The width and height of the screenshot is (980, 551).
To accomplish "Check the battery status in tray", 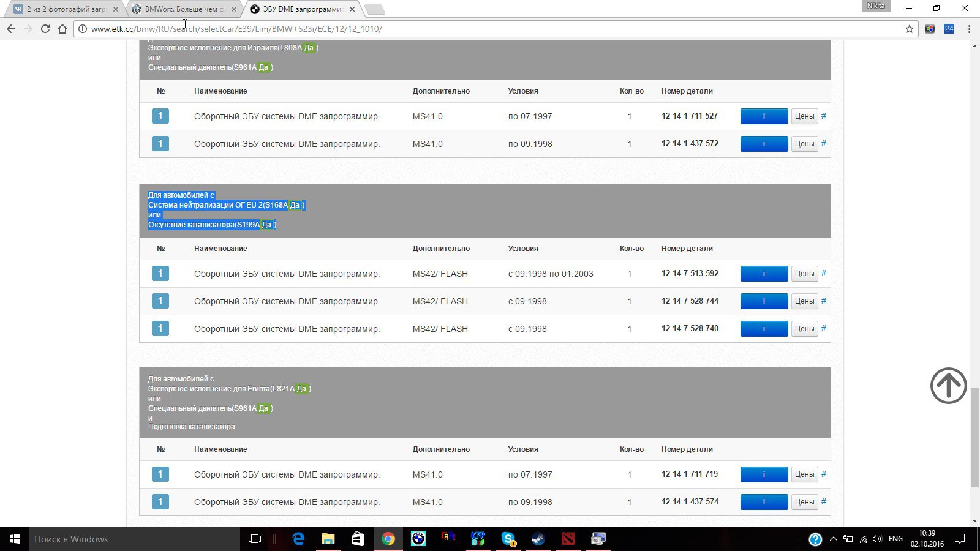I will tap(848, 539).
